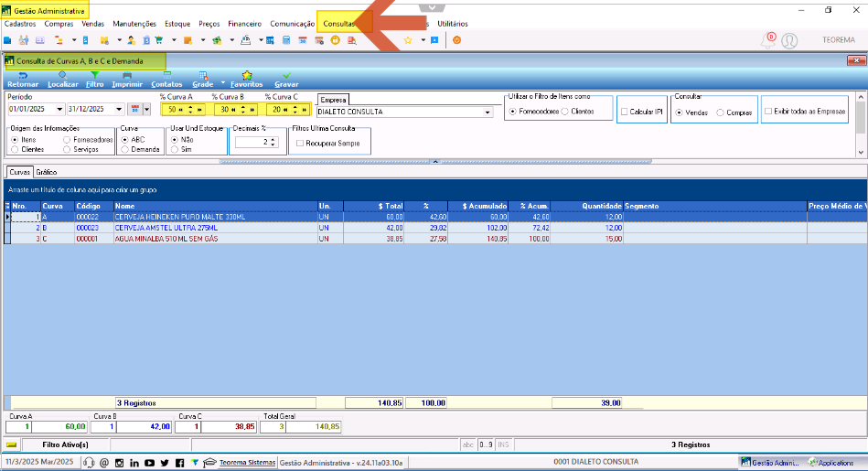The height and width of the screenshot is (471, 868).
Task: Click the headset support icon in status bar
Action: click(89, 463)
